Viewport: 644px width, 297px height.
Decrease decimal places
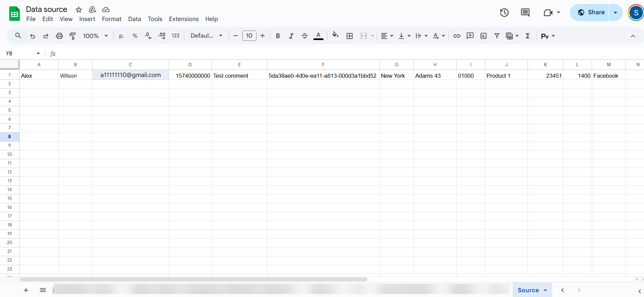click(x=148, y=36)
